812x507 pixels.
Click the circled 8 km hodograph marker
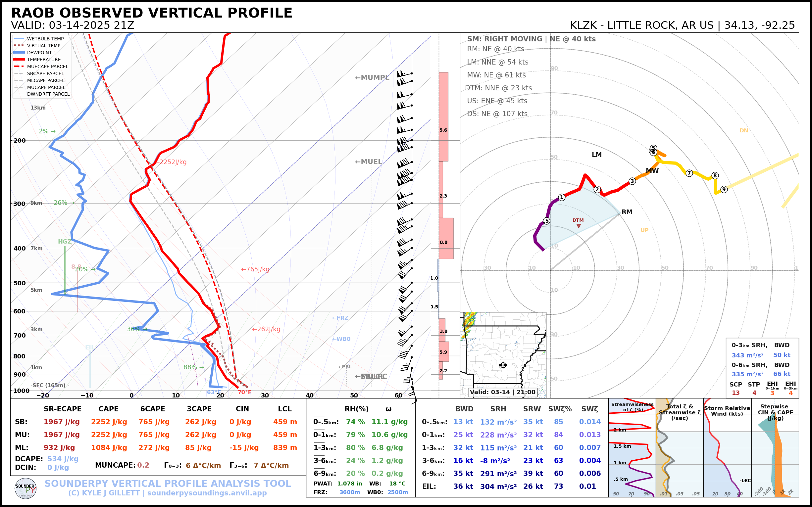pyautogui.click(x=715, y=175)
